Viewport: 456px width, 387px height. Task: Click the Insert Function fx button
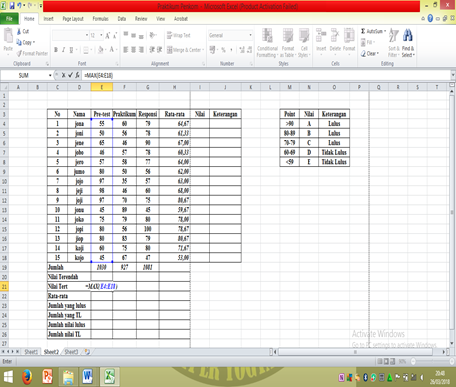tap(77, 75)
